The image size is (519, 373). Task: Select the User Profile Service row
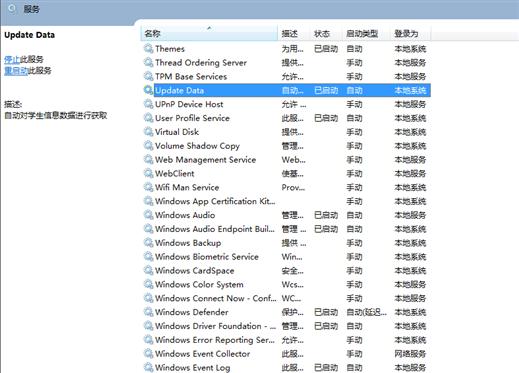point(287,118)
